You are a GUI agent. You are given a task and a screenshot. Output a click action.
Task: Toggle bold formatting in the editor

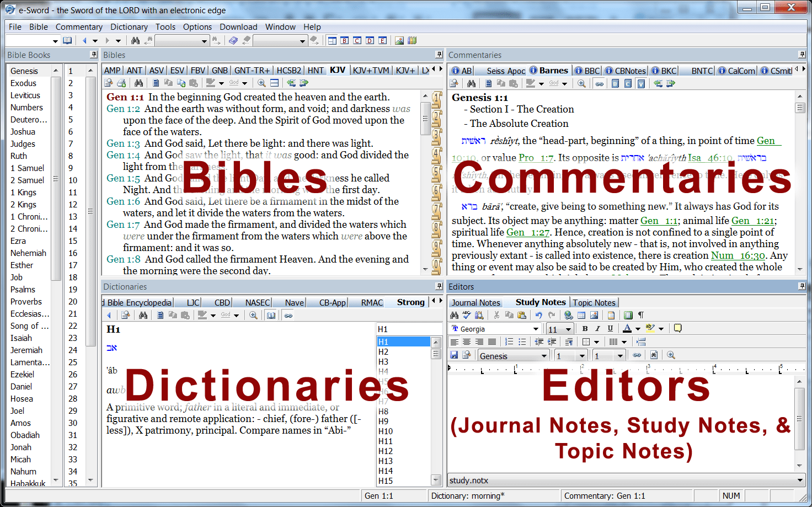pos(585,328)
